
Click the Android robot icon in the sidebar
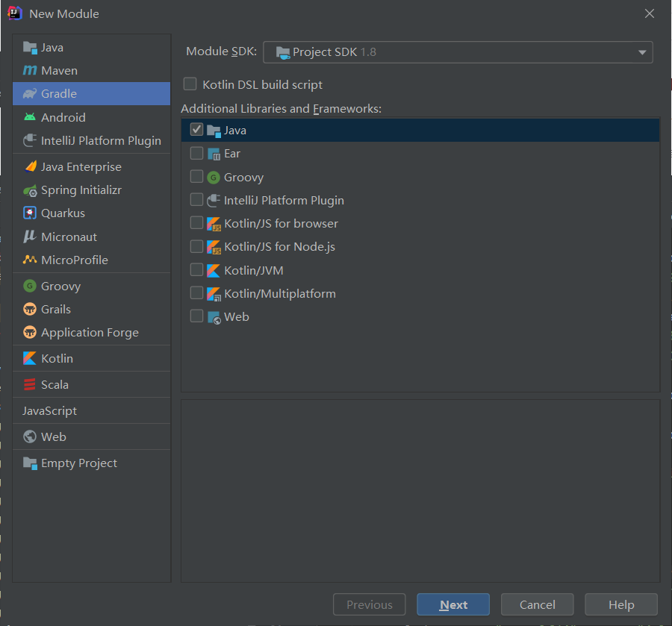[x=30, y=117]
